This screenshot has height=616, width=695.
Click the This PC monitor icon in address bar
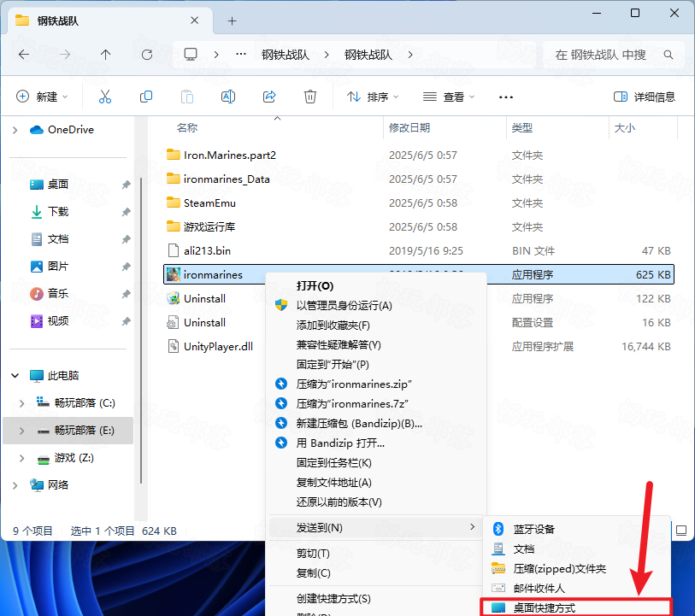point(191,54)
